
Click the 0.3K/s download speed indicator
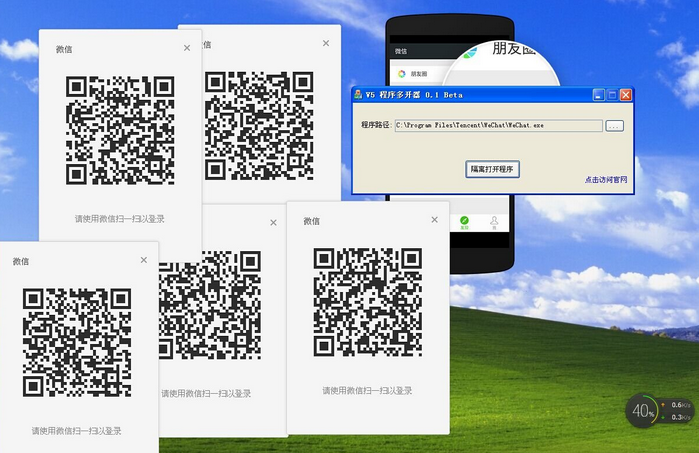676,417
